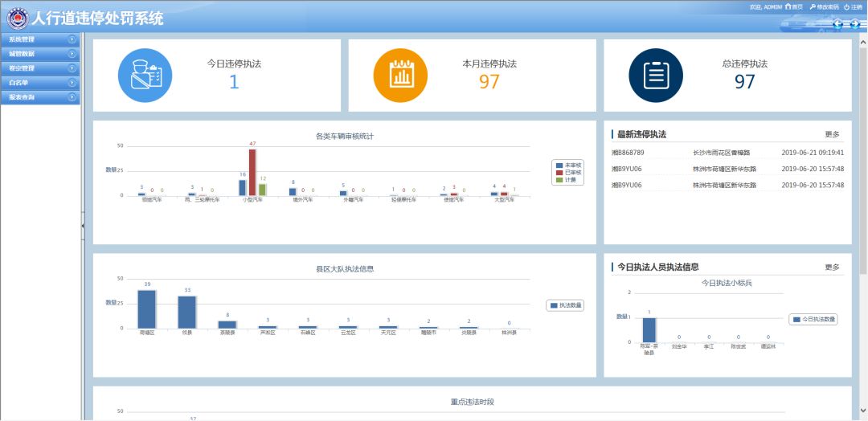Expand 系统管理 using its arrow button
The image size is (868, 421).
72,39
